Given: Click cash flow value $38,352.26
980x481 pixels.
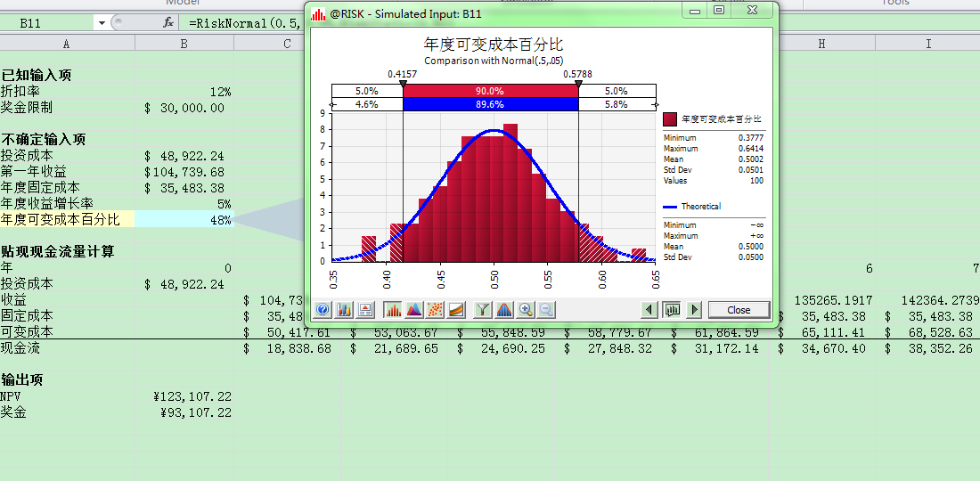Looking at the screenshot, I should coord(928,348).
